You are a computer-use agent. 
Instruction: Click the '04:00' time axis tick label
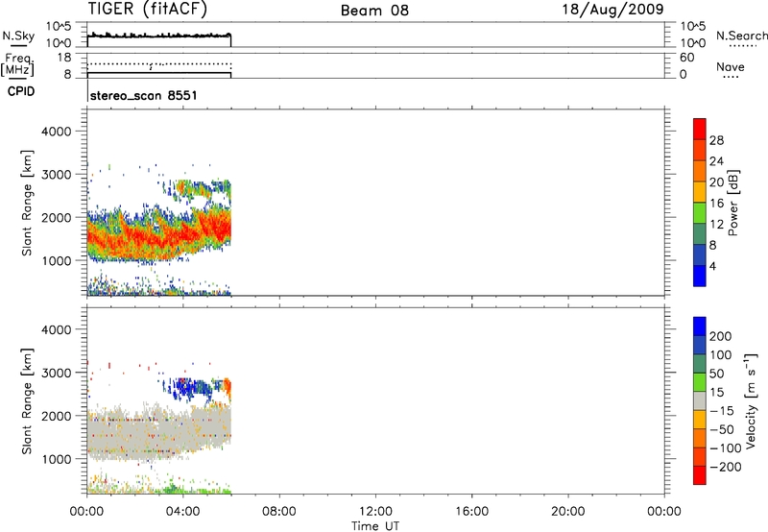tap(182, 512)
